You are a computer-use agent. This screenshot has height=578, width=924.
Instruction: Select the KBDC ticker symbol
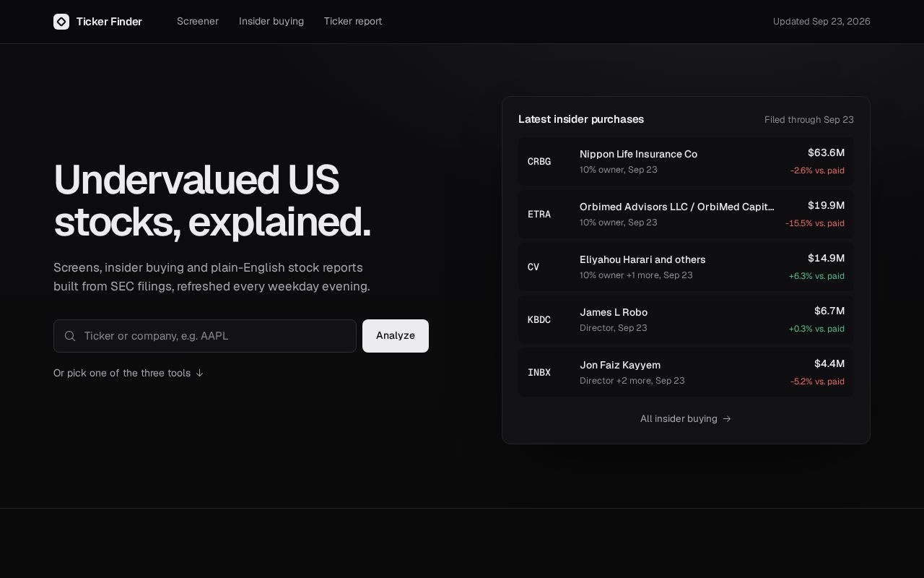(539, 320)
